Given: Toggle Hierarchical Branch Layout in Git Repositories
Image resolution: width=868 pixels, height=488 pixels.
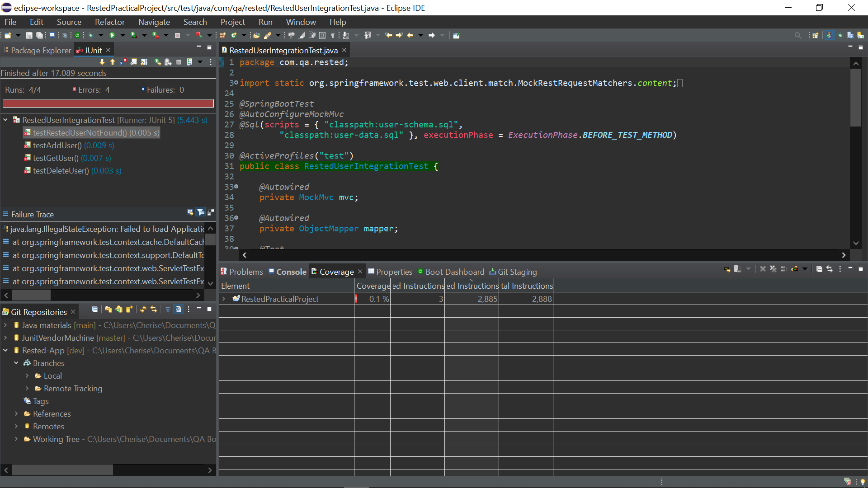Looking at the screenshot, I should coord(168,309).
